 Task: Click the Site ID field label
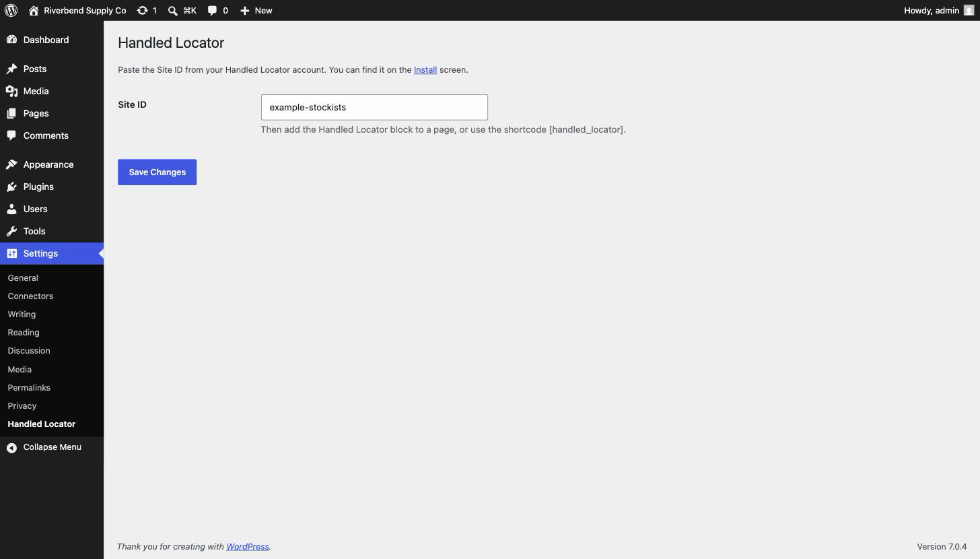(x=132, y=104)
